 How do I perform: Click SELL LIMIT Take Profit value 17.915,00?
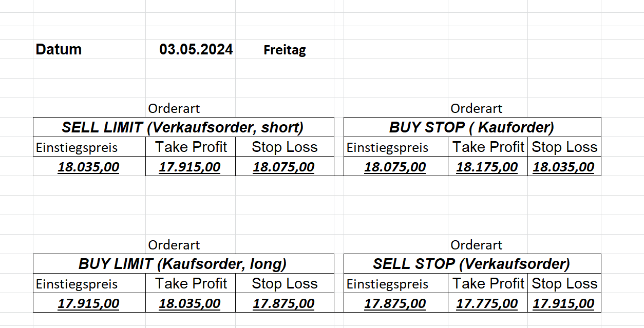[190, 167]
